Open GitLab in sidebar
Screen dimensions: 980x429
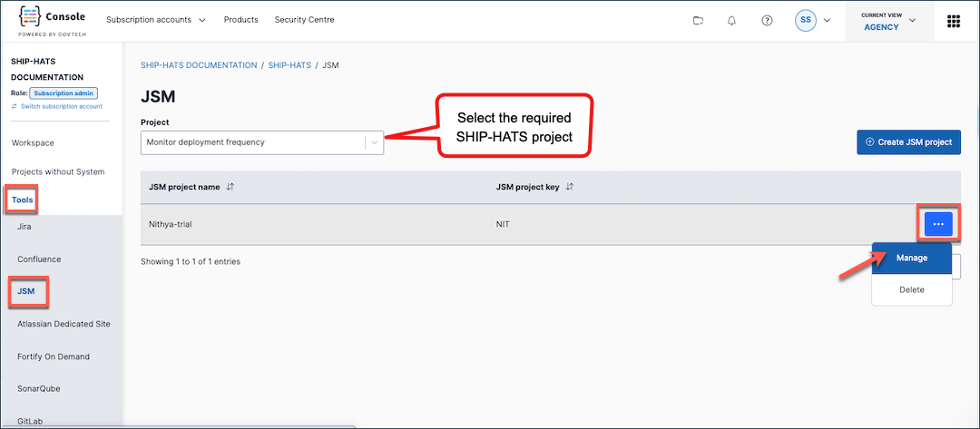coord(30,421)
